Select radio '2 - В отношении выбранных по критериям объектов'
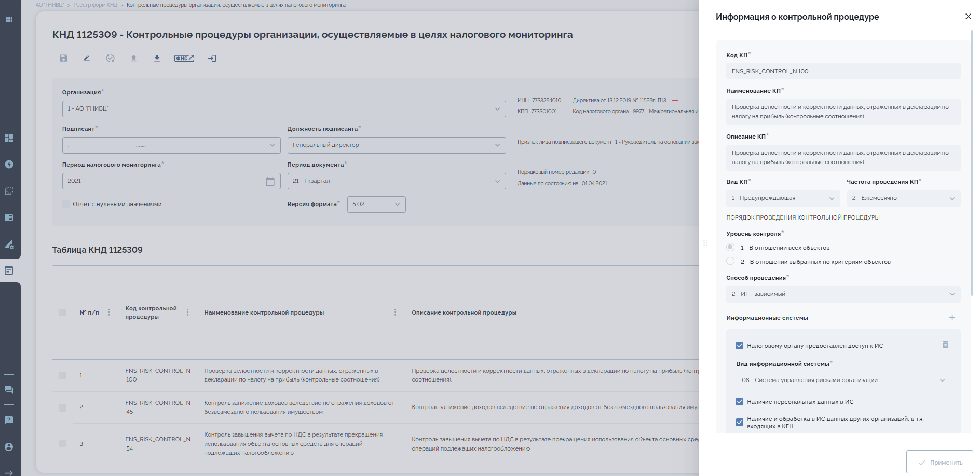The height and width of the screenshot is (476, 980). [x=730, y=261]
